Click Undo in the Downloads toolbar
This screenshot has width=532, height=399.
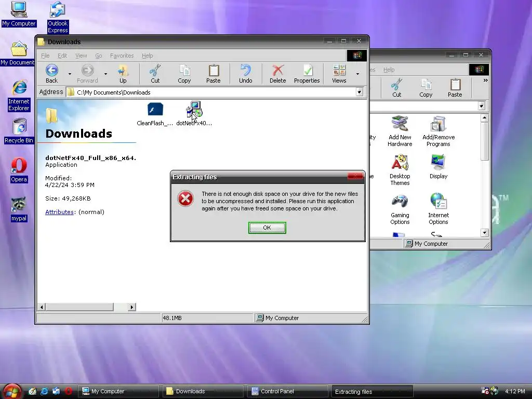(x=245, y=74)
